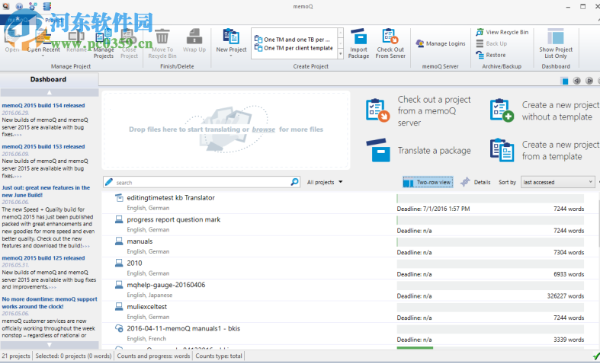Open memoQ 2015 build 154 released news
The width and height of the screenshot is (600, 364).
pos(43,106)
